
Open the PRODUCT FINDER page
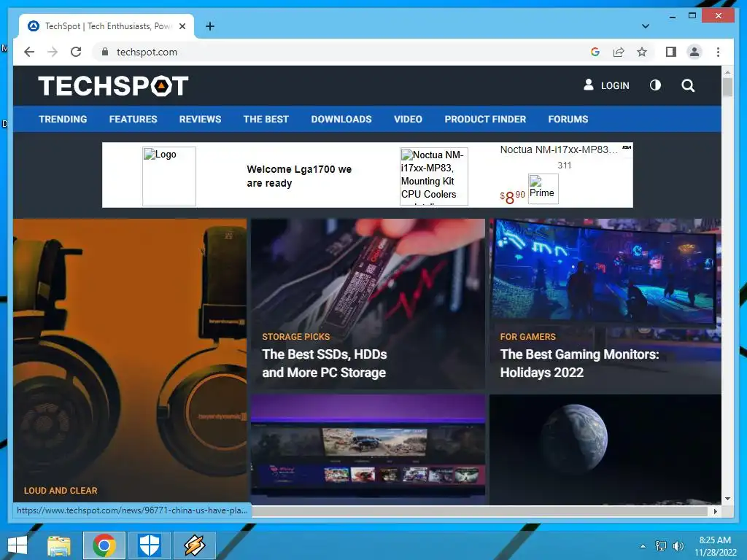pyautogui.click(x=485, y=119)
